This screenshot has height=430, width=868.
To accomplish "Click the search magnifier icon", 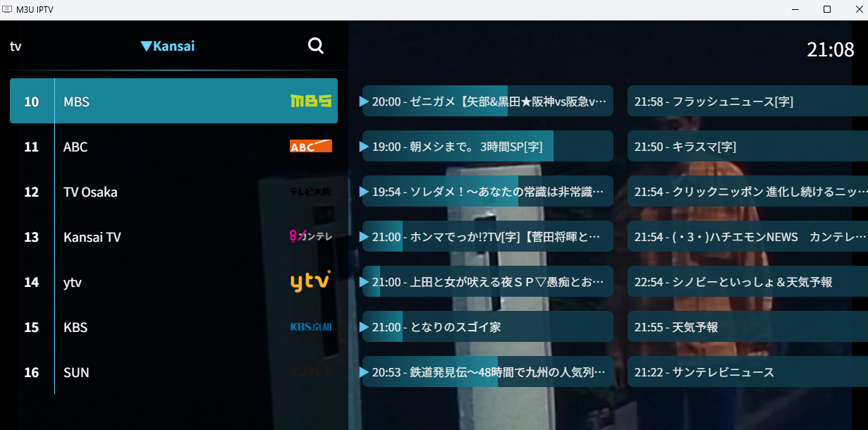I will [316, 46].
